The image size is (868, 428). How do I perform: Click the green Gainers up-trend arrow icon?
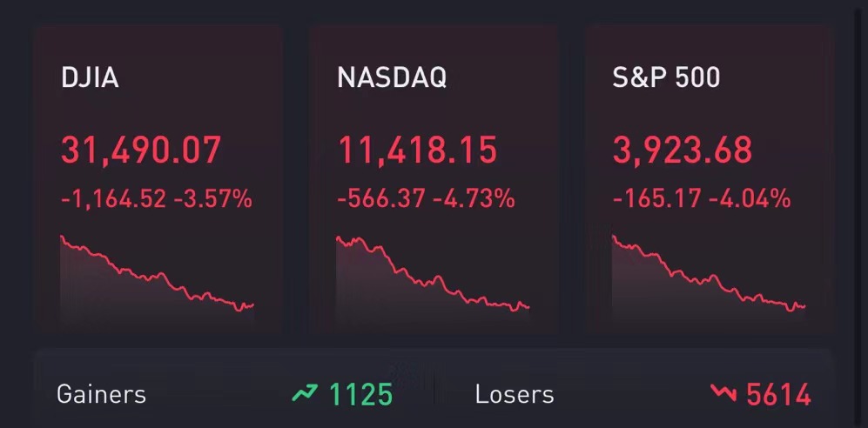point(305,393)
